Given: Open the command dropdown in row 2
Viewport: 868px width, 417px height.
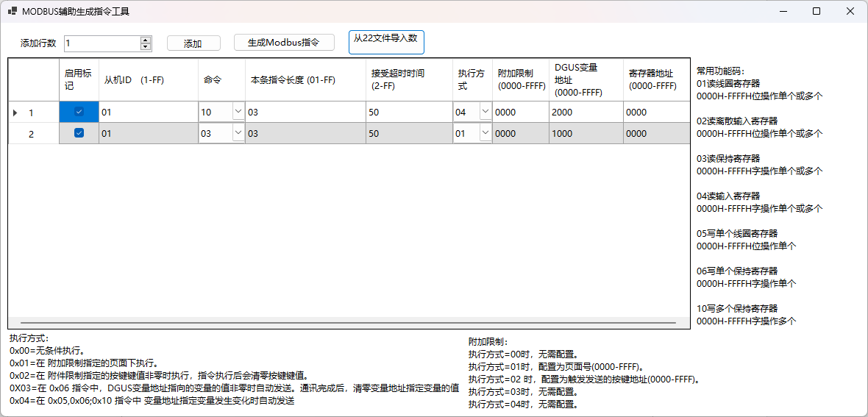Looking at the screenshot, I should pyautogui.click(x=238, y=133).
